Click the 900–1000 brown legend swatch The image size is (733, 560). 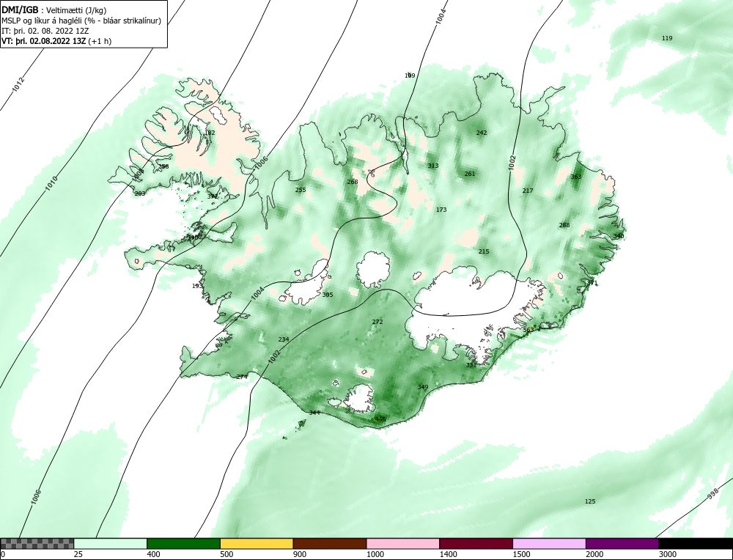click(330, 543)
